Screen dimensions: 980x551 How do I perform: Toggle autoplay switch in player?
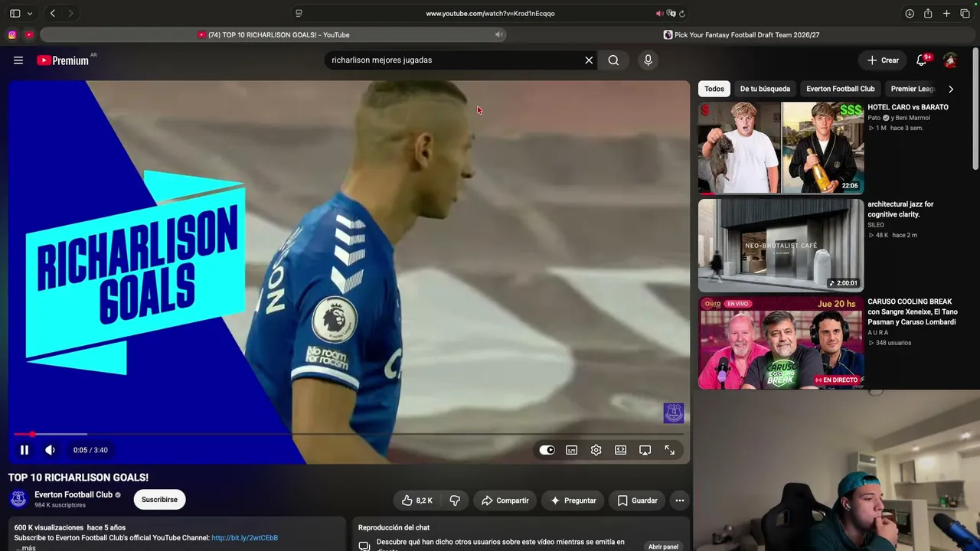click(547, 450)
